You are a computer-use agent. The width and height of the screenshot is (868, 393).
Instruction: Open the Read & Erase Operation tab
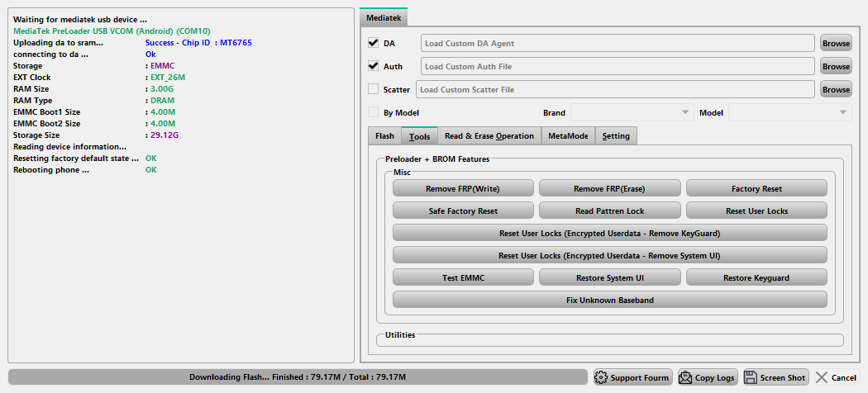pyautogui.click(x=489, y=136)
